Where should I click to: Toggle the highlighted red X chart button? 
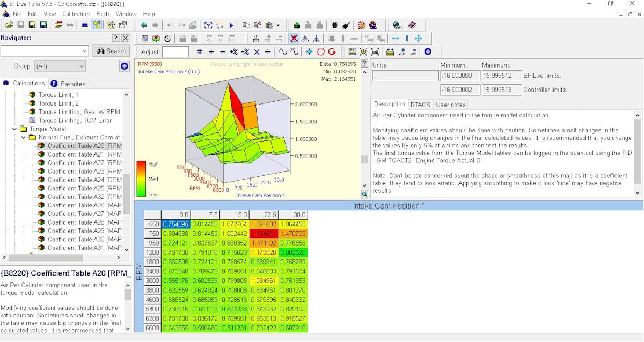(x=294, y=39)
